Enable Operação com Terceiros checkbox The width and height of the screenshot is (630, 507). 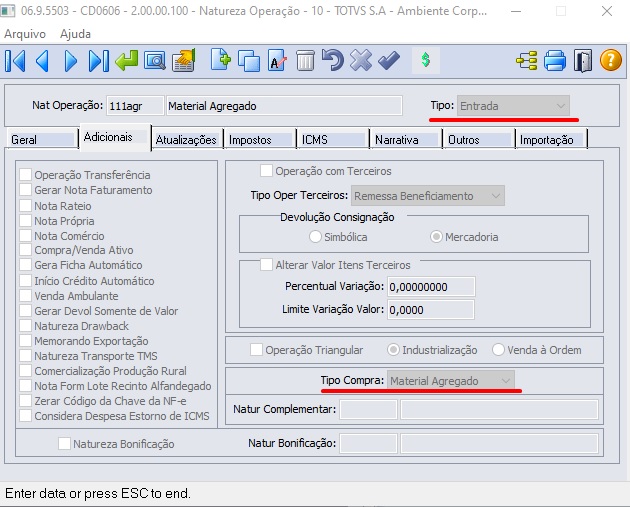coord(266,170)
